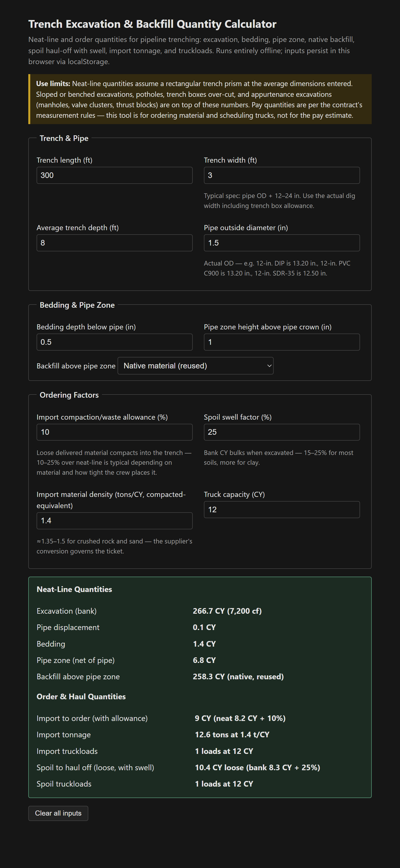The height and width of the screenshot is (868, 400).
Task: Click the Excavation value '266.7 CY (7,200 cf)'
Action: (227, 611)
